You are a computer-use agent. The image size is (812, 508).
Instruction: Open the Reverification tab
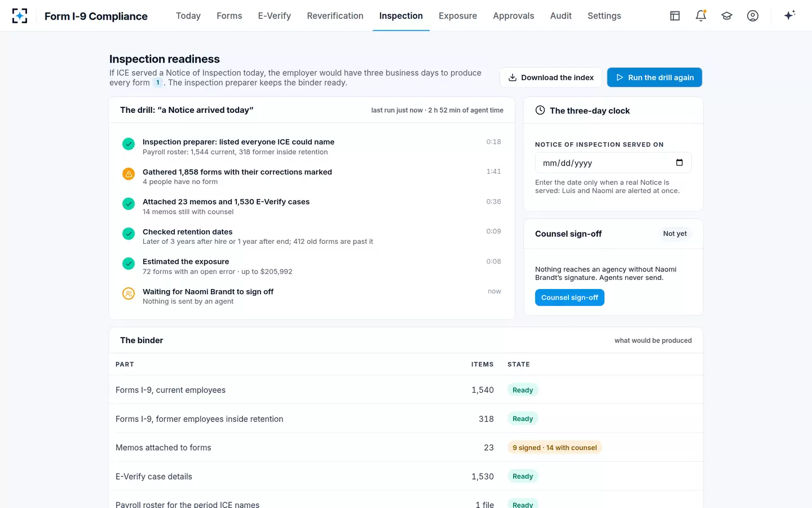point(335,16)
